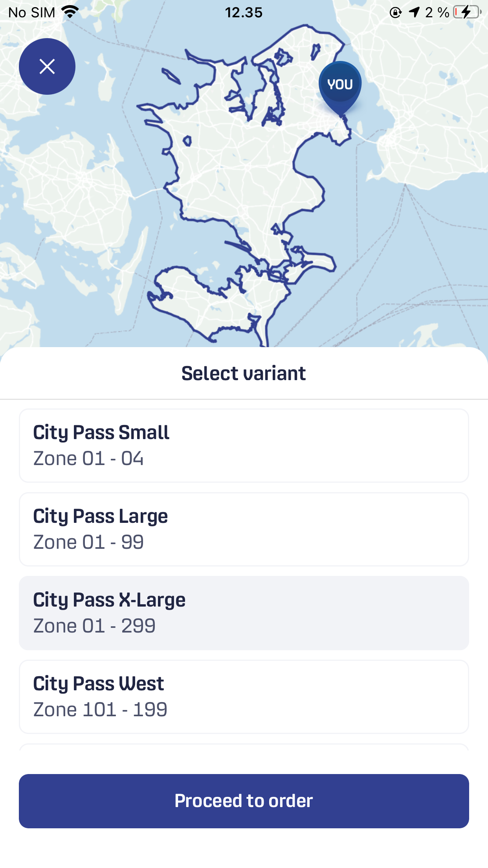Tap the No SIM carrier label
The width and height of the screenshot is (488, 868).
coord(31,13)
